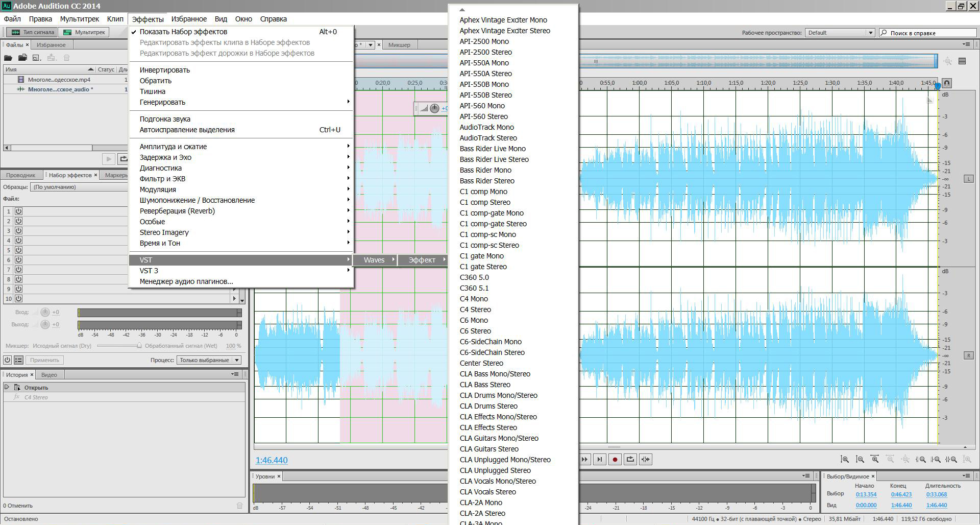Click the Dry/Wet mix slider thumb
This screenshot has width=980, height=525.
(139, 346)
